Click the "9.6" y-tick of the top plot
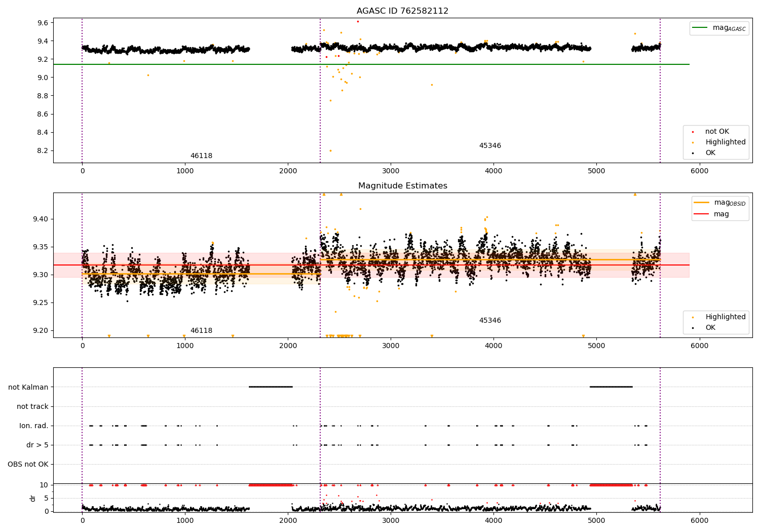760x532 pixels. click(43, 23)
